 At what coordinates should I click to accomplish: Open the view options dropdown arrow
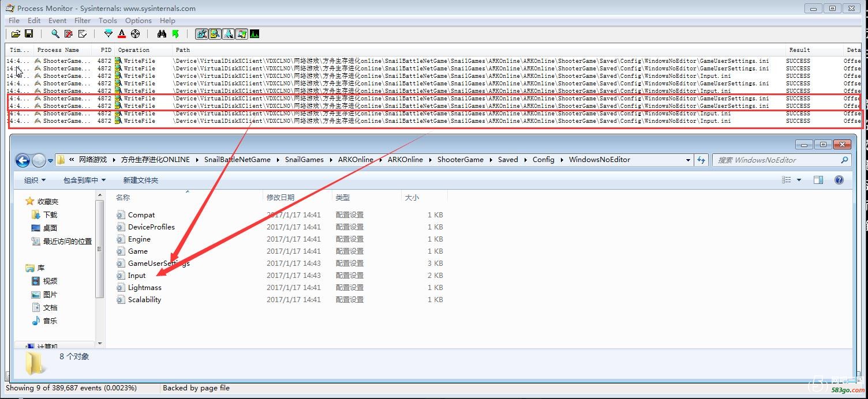(x=799, y=180)
